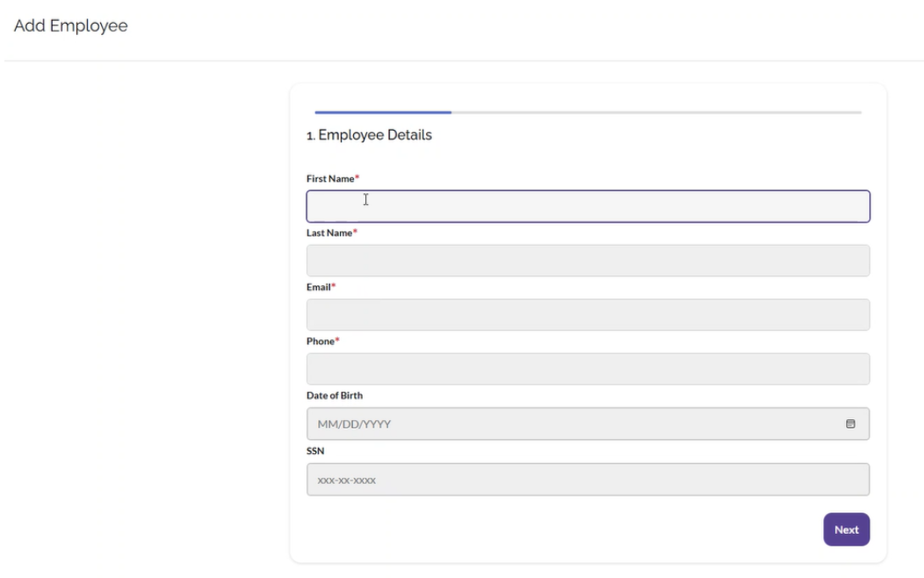This screenshot has height=578, width=924.
Task: Click the Phone label
Action: (320, 341)
